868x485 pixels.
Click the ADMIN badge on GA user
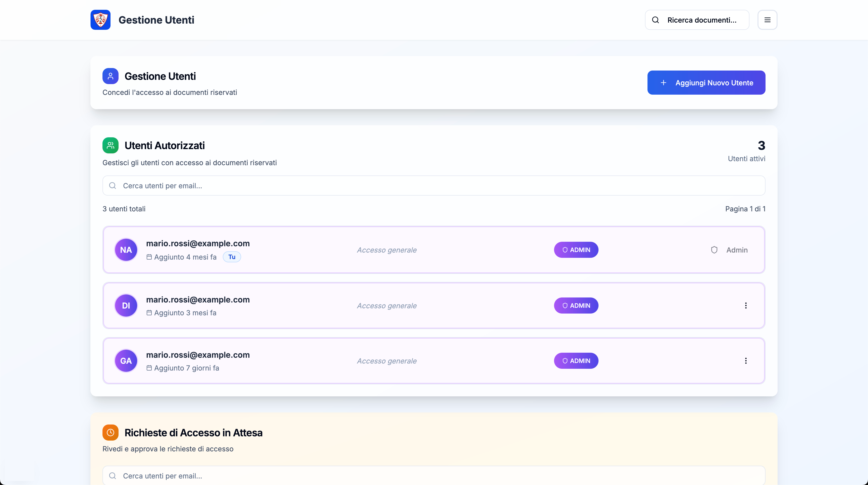[x=576, y=361]
